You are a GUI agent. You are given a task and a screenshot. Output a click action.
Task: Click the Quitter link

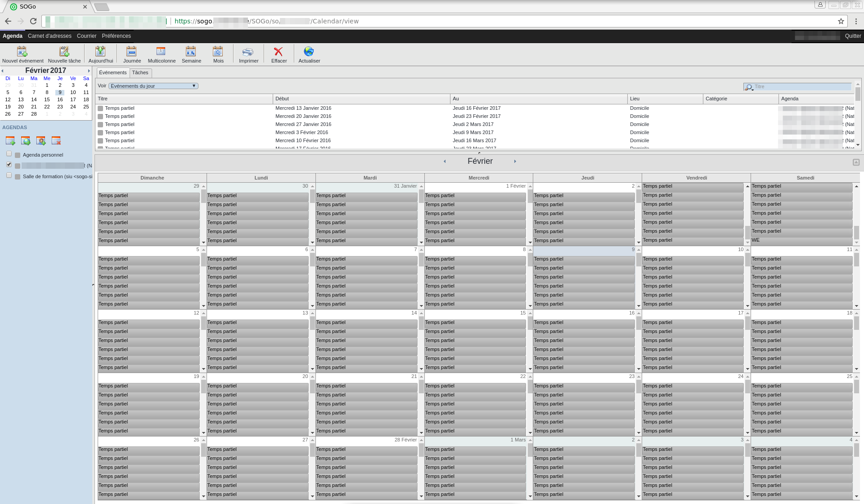click(x=853, y=36)
